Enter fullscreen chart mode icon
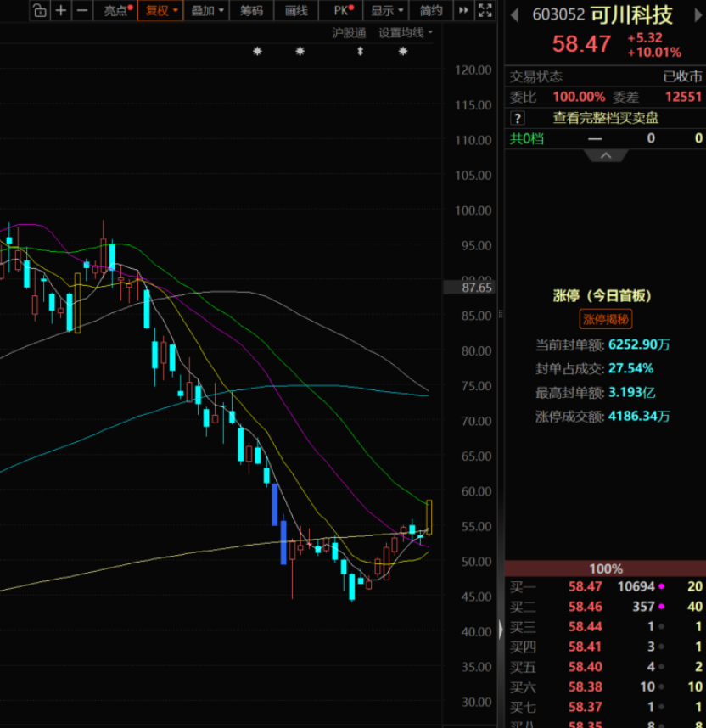 tap(485, 10)
